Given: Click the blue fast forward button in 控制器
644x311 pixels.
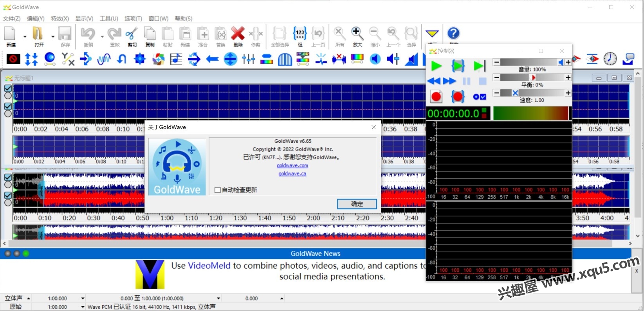Looking at the screenshot, I should (449, 81).
